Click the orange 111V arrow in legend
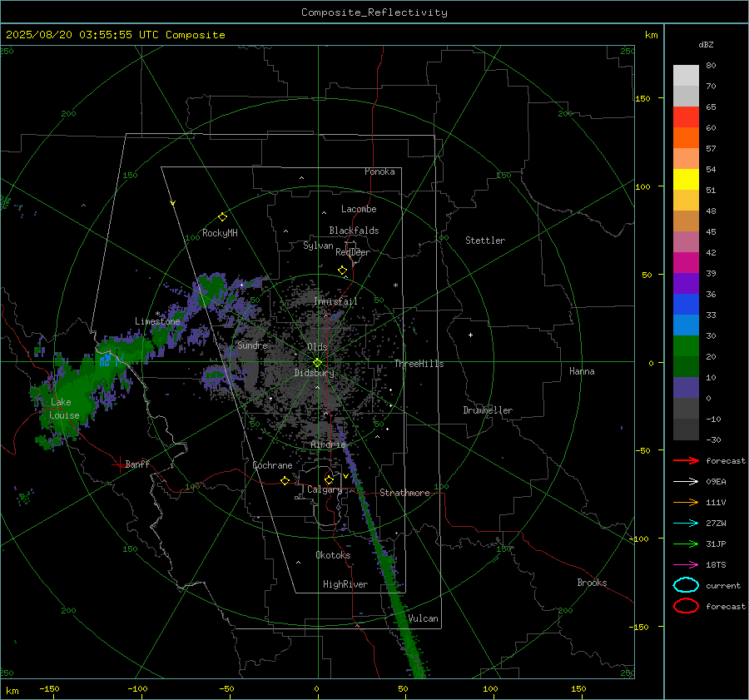The height and width of the screenshot is (700, 749). coord(686,502)
